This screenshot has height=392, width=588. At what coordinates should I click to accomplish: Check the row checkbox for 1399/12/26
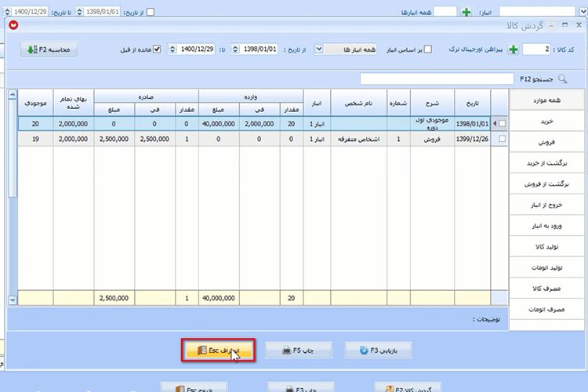pyautogui.click(x=502, y=139)
